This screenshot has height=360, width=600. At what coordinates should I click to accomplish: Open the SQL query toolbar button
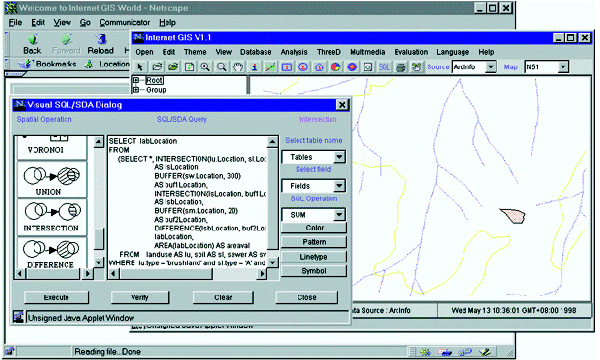click(x=384, y=67)
